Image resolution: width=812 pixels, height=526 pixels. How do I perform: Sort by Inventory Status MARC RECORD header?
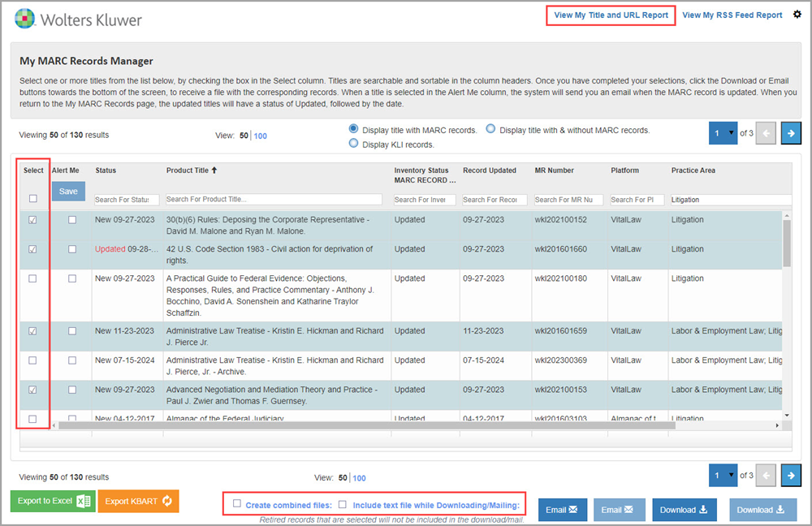point(425,175)
